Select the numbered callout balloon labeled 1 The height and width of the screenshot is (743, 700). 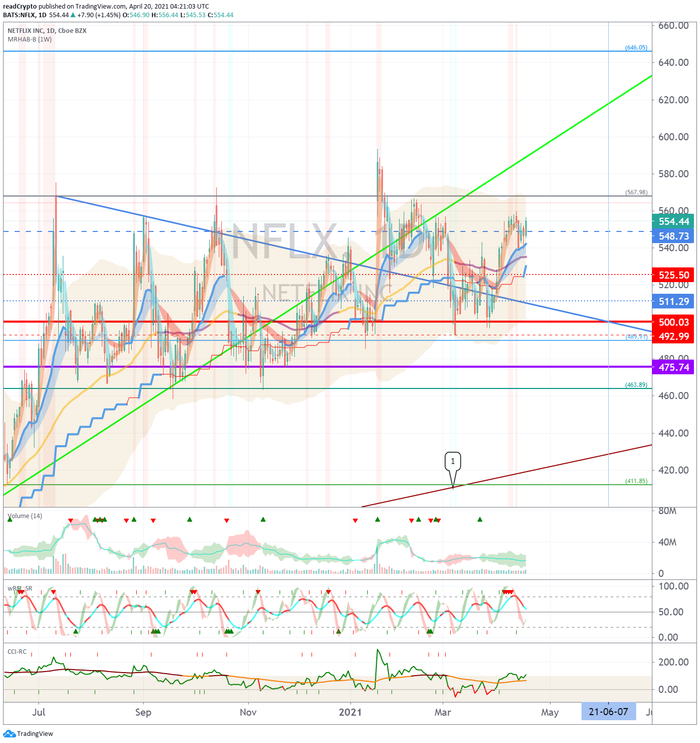click(x=453, y=461)
